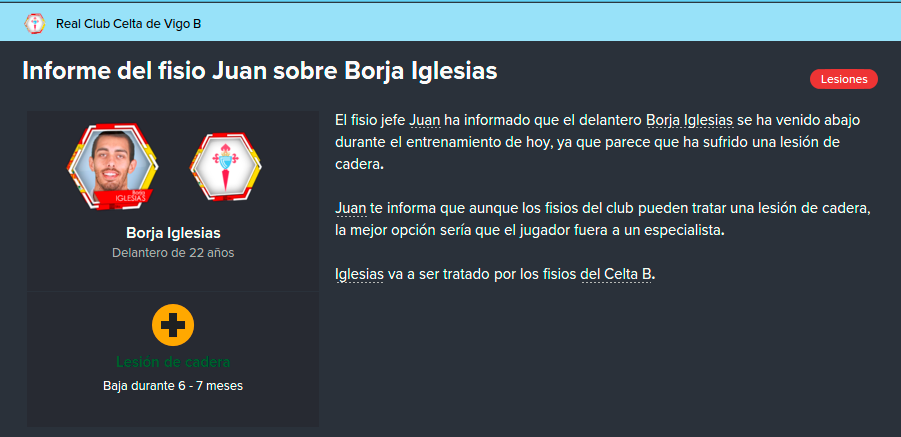Click the 'Delantero de 22 años' subtitle
901x437 pixels.
click(173, 253)
